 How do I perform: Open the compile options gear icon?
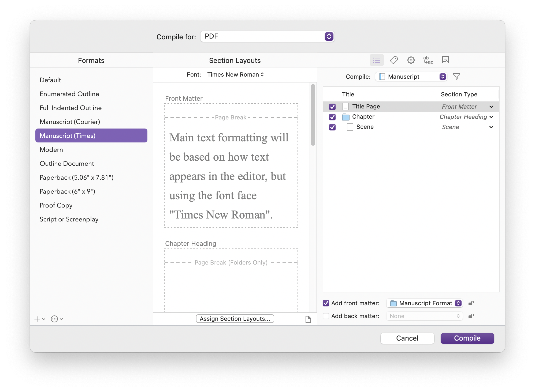point(411,60)
